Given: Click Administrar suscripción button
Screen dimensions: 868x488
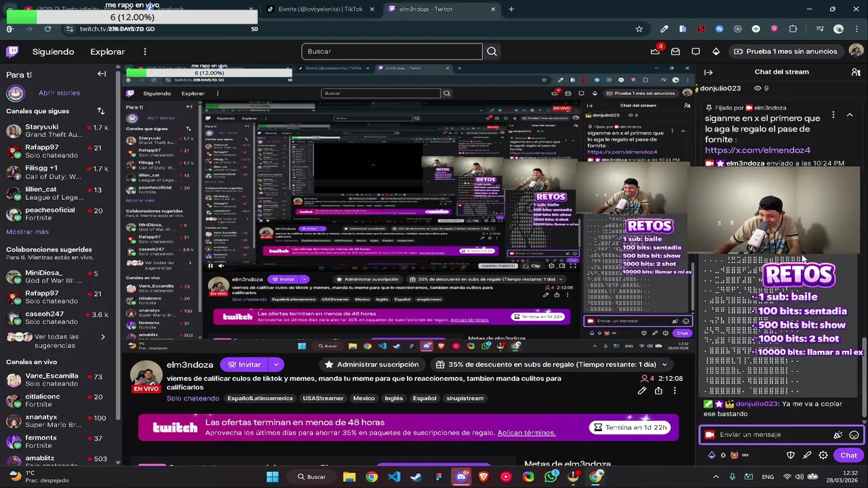Looking at the screenshot, I should click(x=372, y=365).
